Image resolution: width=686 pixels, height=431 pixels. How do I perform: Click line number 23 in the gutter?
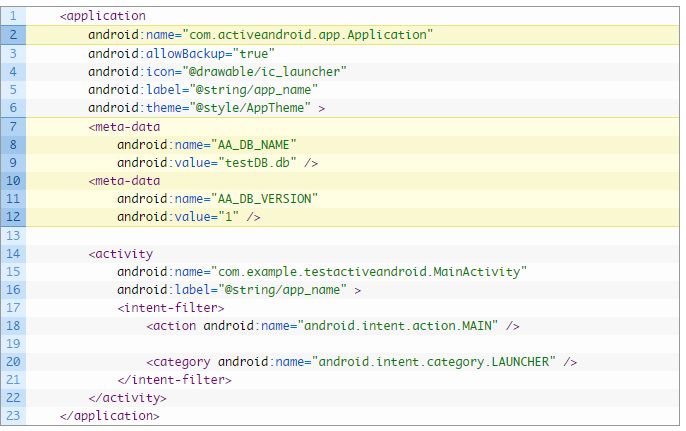point(13,416)
